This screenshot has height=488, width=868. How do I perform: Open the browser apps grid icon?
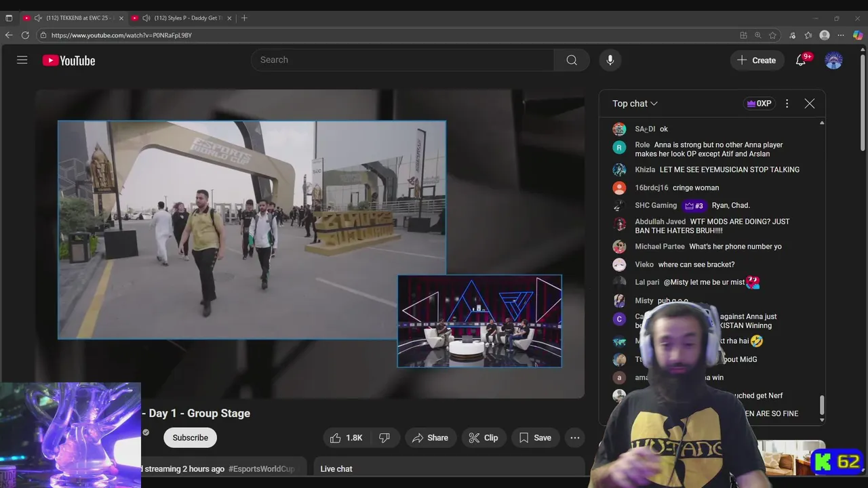(743, 35)
